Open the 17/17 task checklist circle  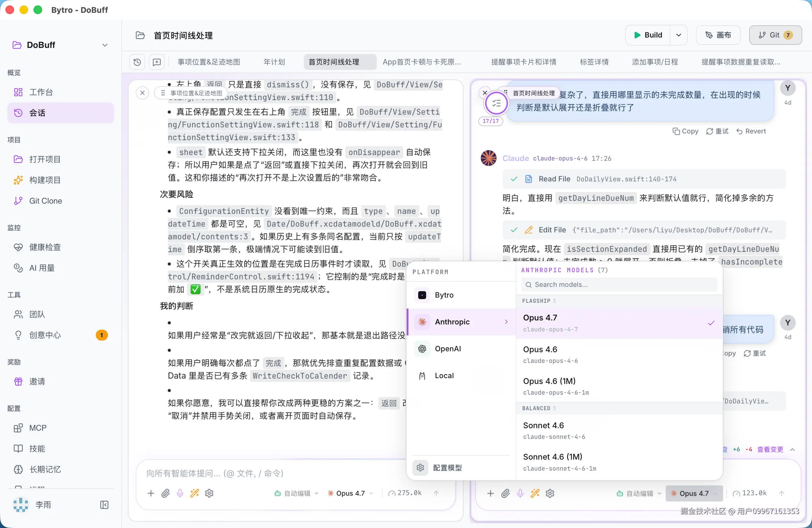click(496, 103)
